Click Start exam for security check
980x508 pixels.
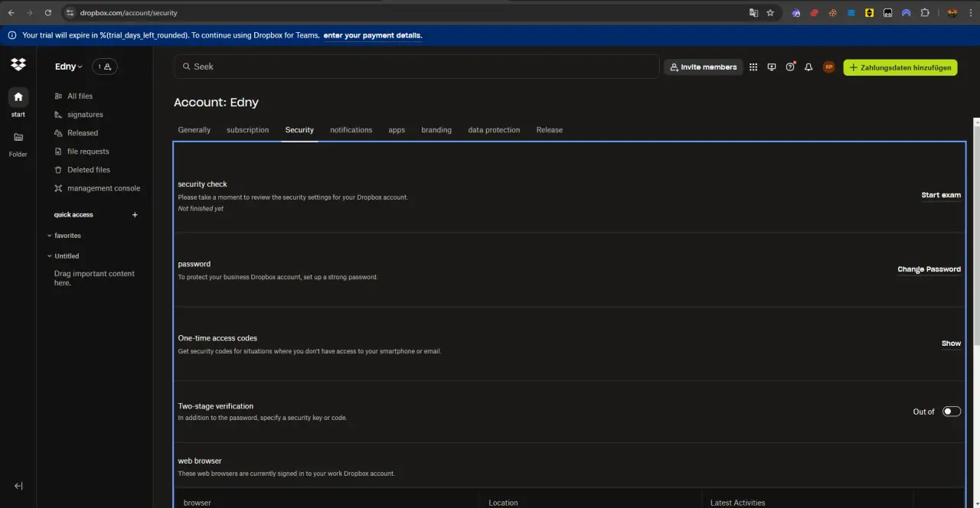[941, 195]
